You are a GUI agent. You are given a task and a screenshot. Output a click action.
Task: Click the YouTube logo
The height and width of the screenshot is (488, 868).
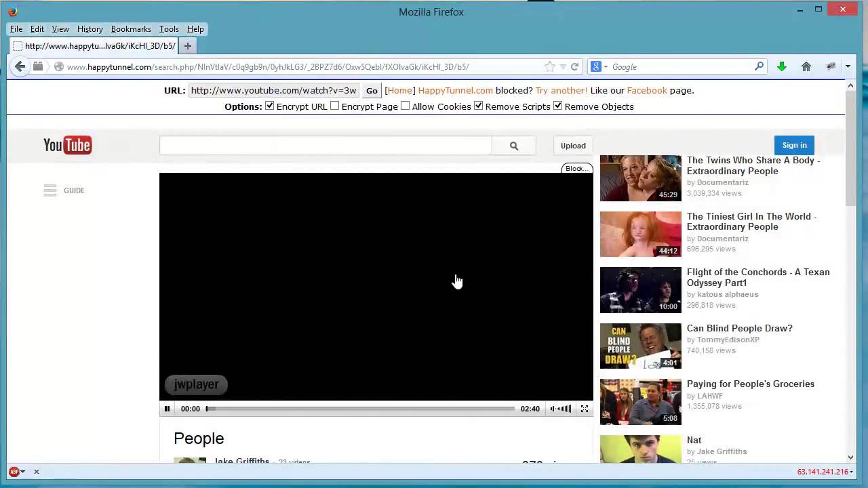[67, 145]
